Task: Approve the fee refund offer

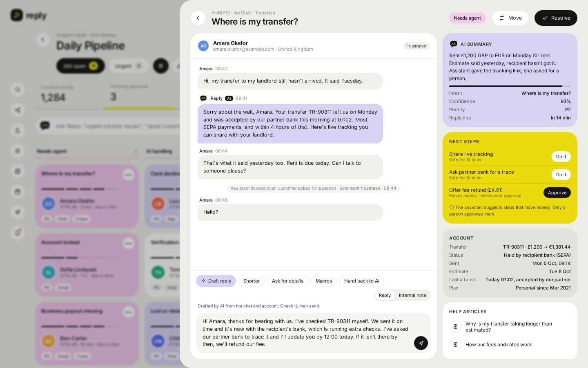Action: pos(557,193)
